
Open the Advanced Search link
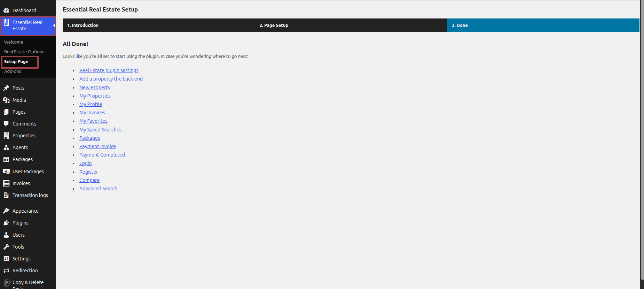[98, 189]
